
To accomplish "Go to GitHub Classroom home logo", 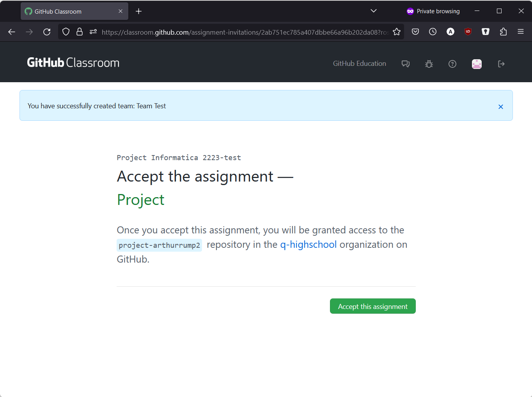I will pos(73,63).
